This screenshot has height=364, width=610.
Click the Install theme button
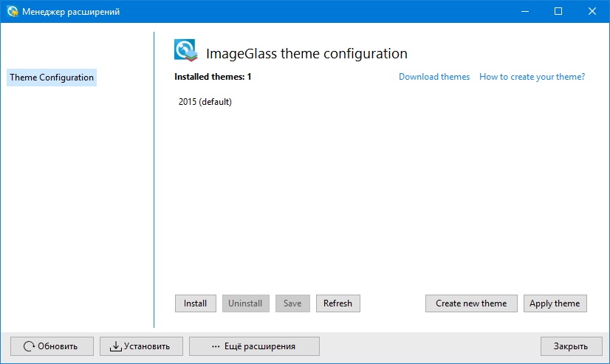coord(195,303)
